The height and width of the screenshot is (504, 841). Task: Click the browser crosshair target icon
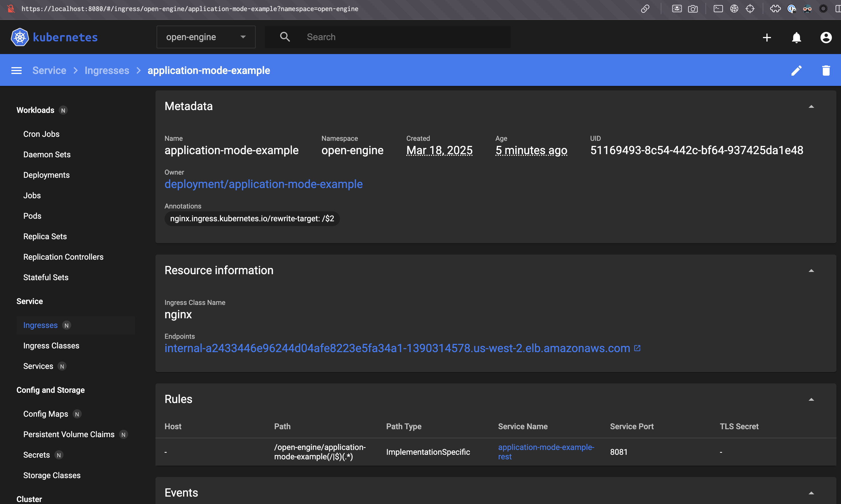point(750,9)
